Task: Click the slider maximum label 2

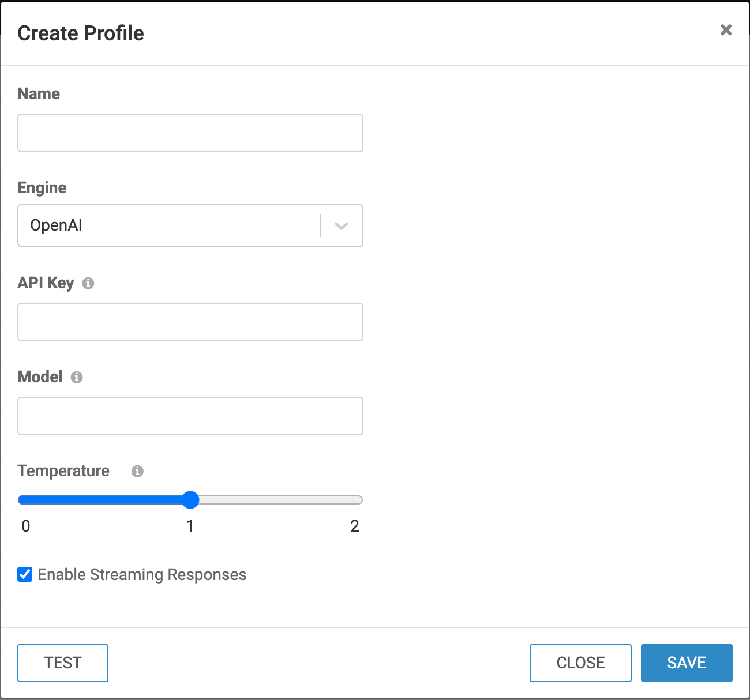Action: 355,526
